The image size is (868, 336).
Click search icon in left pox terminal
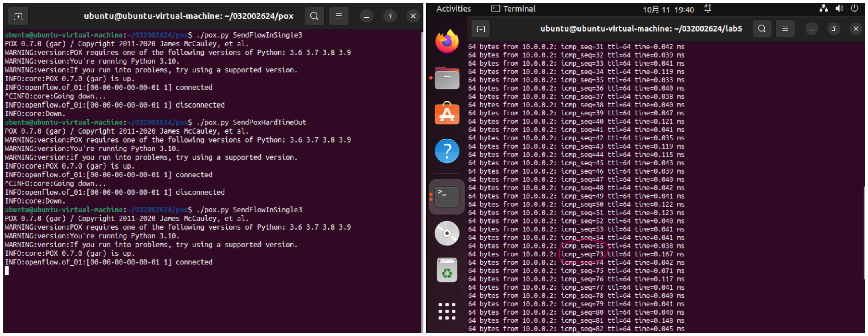[314, 16]
